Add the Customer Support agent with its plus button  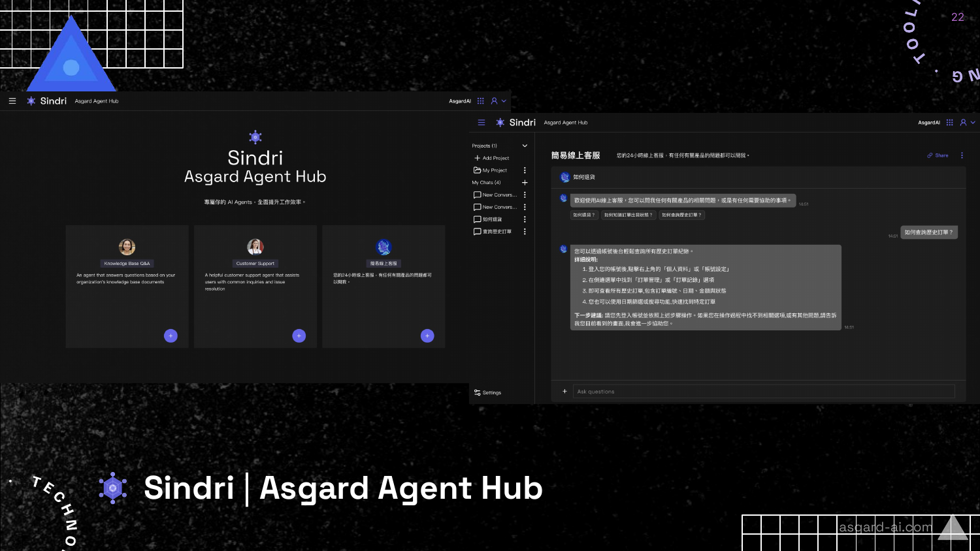pyautogui.click(x=299, y=336)
